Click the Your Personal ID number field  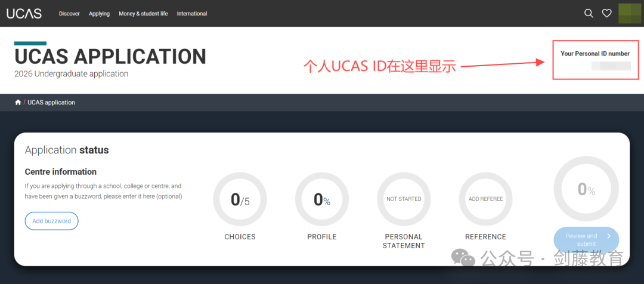(611, 66)
